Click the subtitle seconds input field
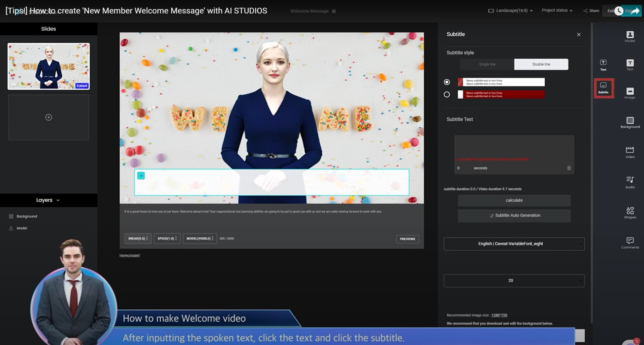The height and width of the screenshot is (345, 644). pos(458,168)
